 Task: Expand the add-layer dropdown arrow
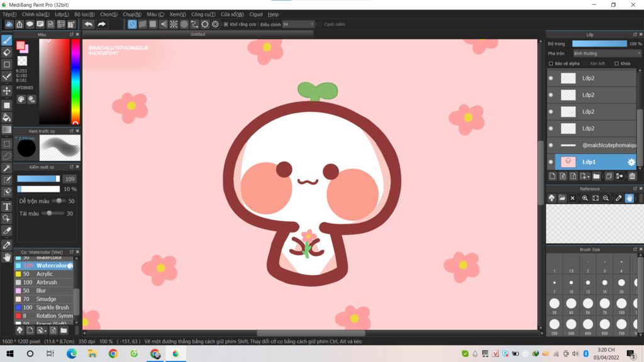(589, 177)
